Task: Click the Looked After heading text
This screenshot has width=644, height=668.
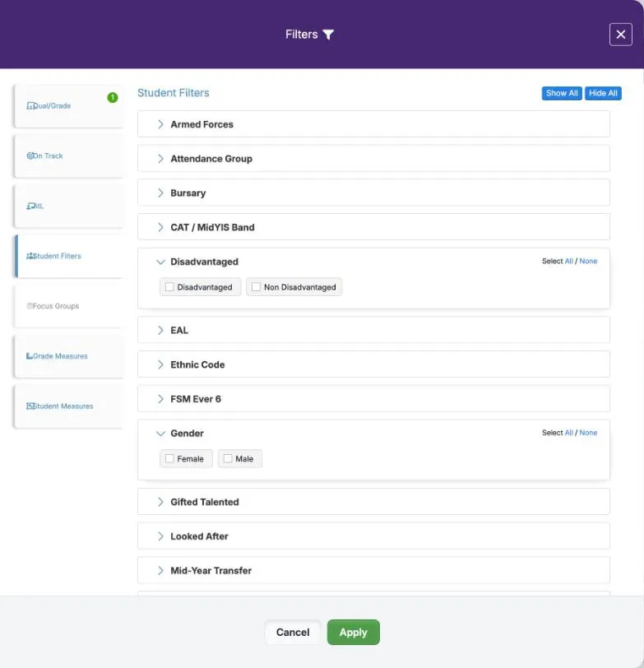Action: (199, 536)
